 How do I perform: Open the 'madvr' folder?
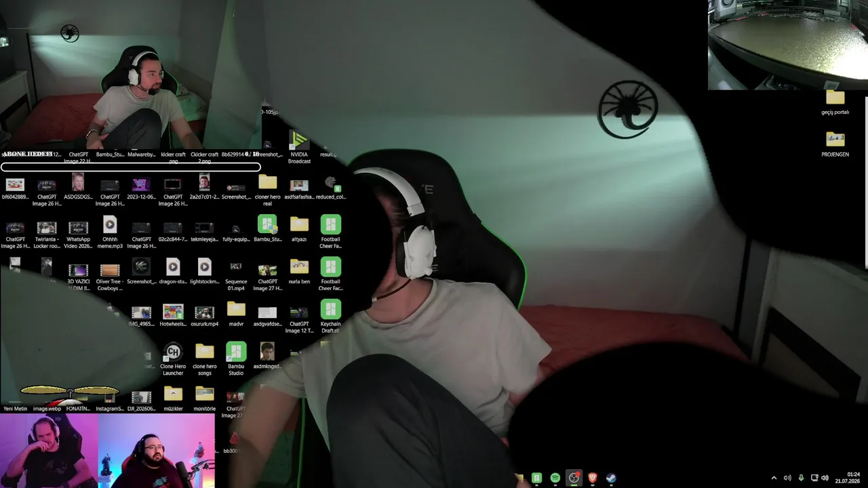coord(236,314)
